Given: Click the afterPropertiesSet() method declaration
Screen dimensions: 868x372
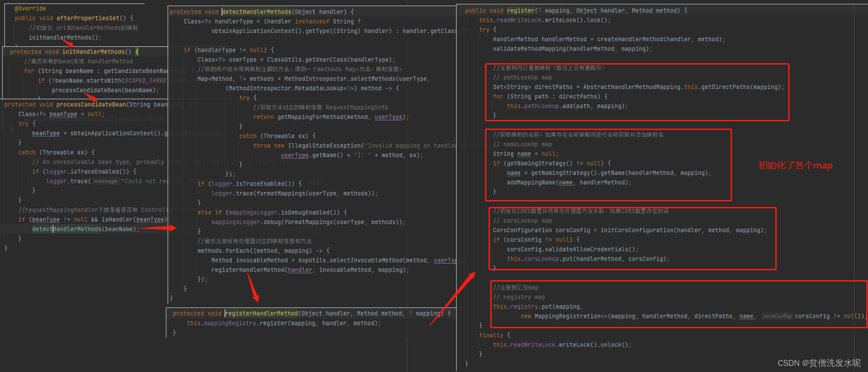Looking at the screenshot, I should [x=74, y=18].
